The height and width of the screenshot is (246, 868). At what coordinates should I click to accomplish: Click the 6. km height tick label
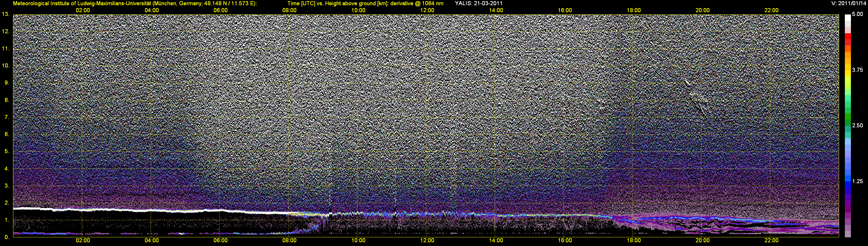(x=7, y=134)
